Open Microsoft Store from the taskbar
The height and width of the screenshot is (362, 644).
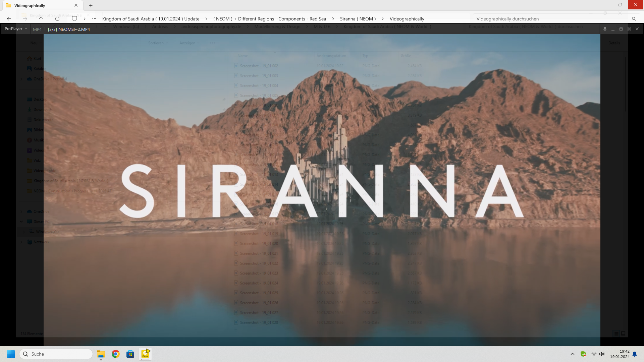pos(130,354)
